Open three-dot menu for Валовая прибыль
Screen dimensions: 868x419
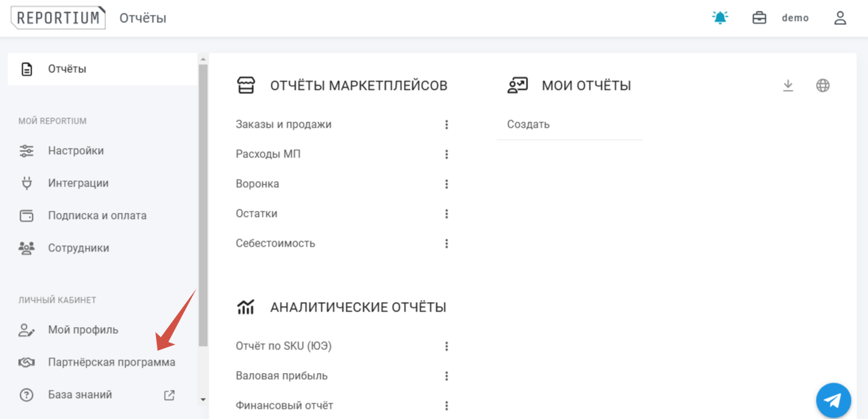(x=446, y=376)
